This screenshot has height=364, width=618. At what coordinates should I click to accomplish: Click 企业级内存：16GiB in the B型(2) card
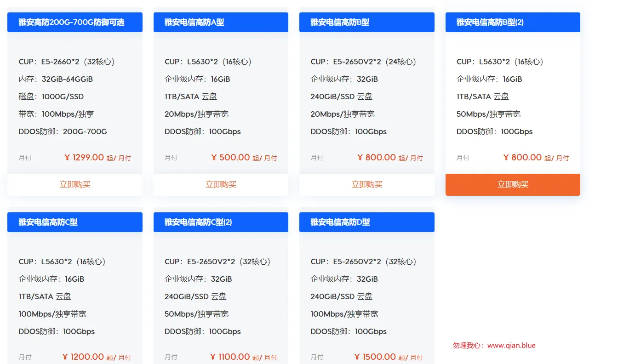tap(489, 79)
